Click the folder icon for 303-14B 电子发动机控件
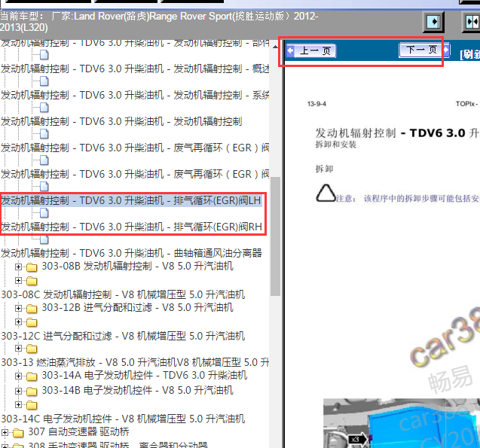The image size is (480, 448). [32, 392]
